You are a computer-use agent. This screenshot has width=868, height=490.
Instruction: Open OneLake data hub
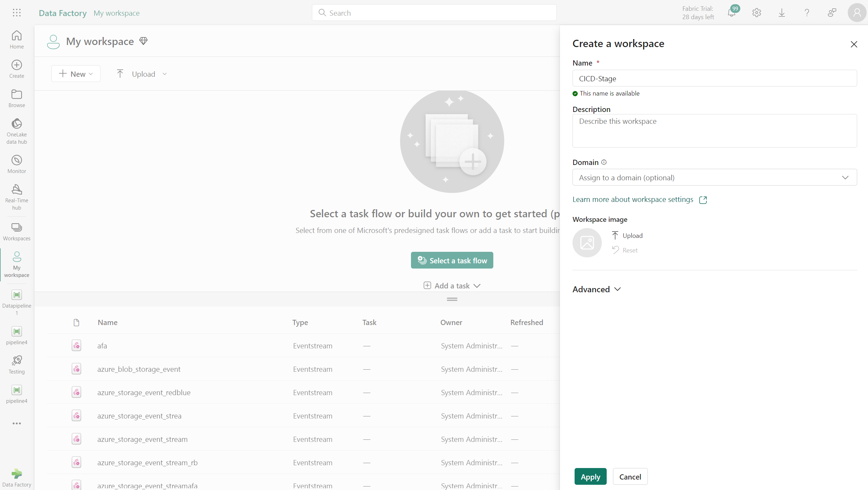click(x=17, y=131)
